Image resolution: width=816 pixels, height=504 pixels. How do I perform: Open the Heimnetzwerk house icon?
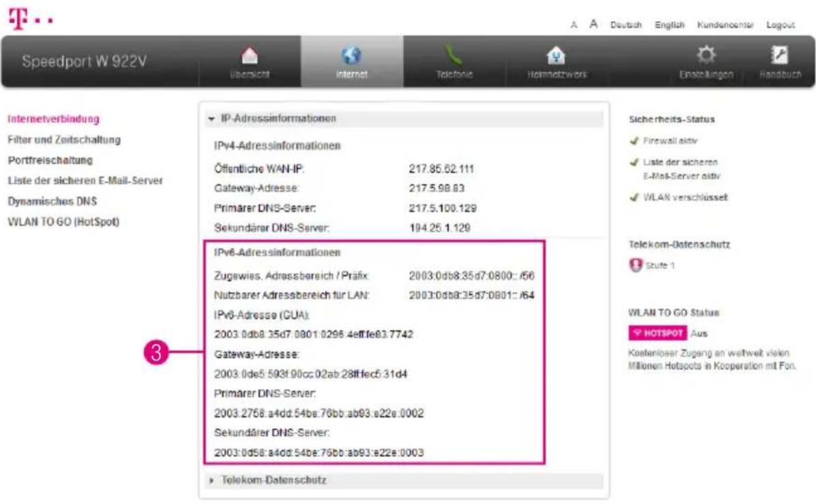point(556,55)
